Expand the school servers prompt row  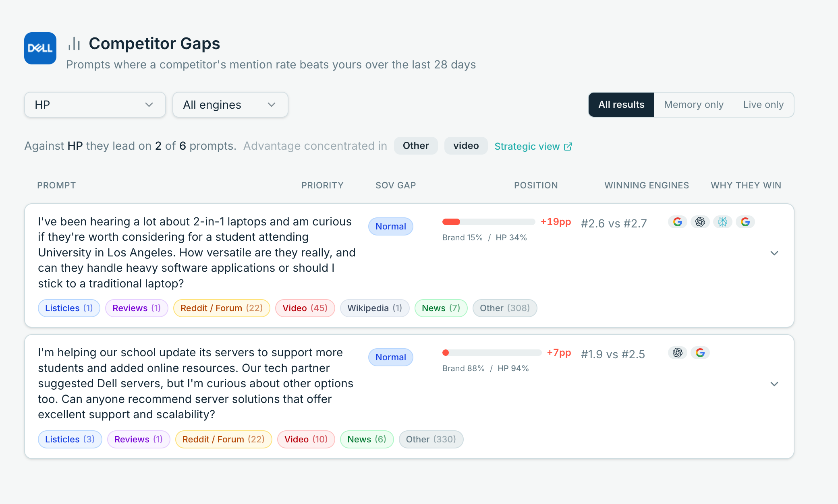coord(774,384)
